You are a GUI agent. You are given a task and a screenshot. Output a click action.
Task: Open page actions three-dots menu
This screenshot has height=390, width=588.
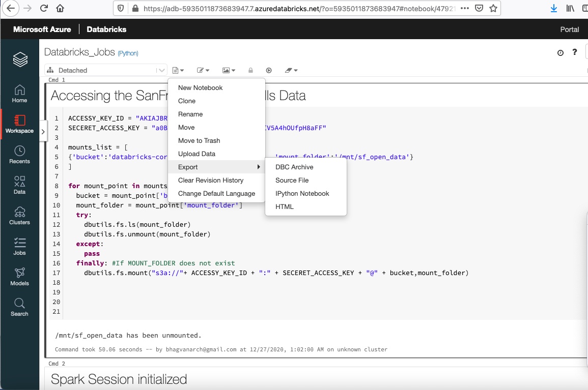point(465,8)
